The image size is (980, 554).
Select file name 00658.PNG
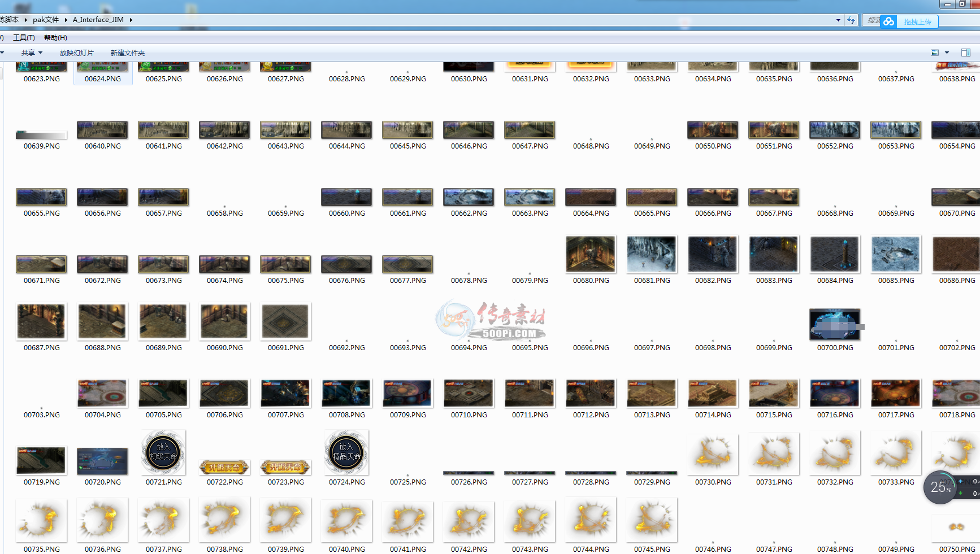[x=225, y=213]
